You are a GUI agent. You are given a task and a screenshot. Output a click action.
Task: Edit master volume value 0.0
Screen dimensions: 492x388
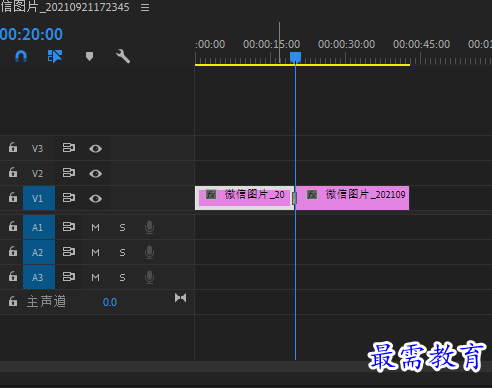click(110, 302)
